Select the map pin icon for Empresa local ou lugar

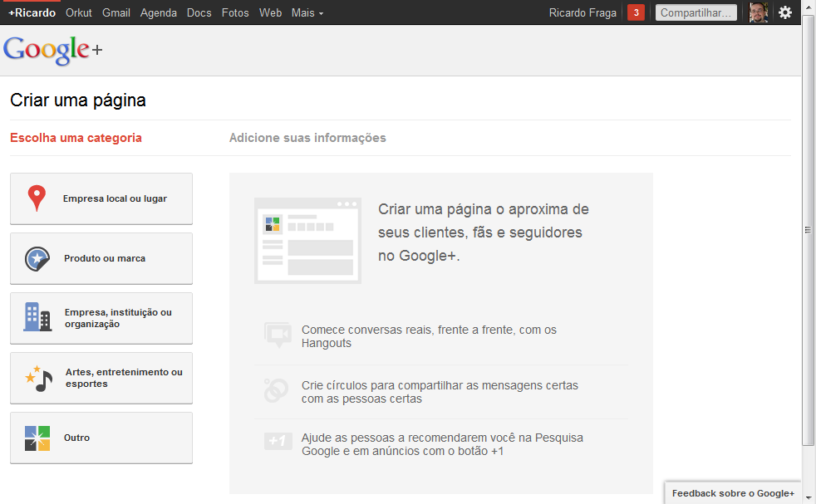(x=35, y=198)
